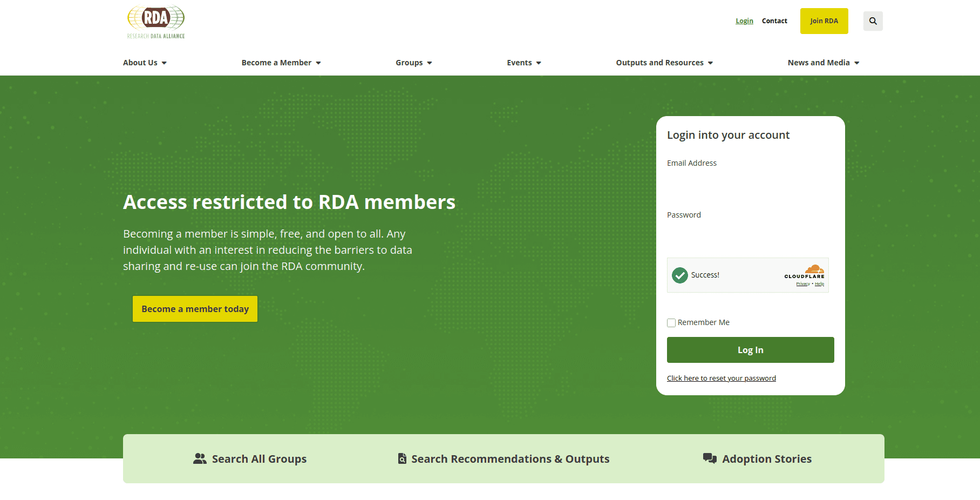Click the chat bubbles icon beside Adoption Stories
Image resolution: width=980 pixels, height=500 pixels.
[x=710, y=458]
